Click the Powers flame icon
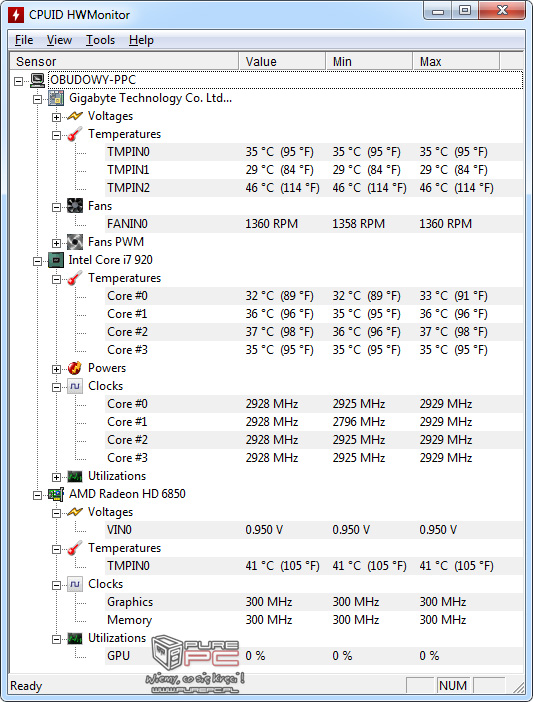This screenshot has height=702, width=533. [75, 368]
